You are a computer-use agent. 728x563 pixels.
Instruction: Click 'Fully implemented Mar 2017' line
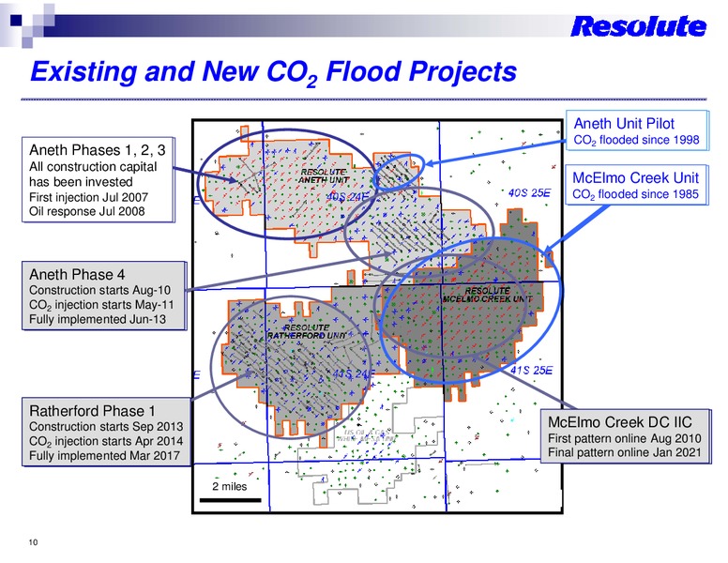tap(104, 456)
